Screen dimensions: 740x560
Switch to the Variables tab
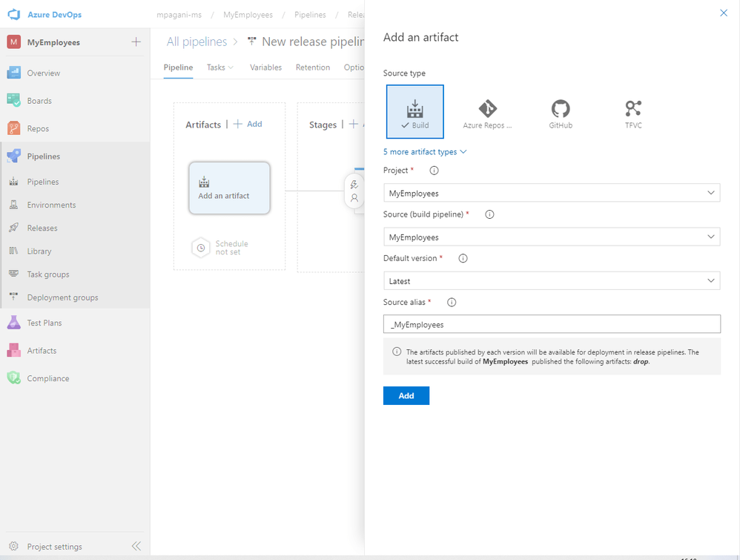point(265,67)
